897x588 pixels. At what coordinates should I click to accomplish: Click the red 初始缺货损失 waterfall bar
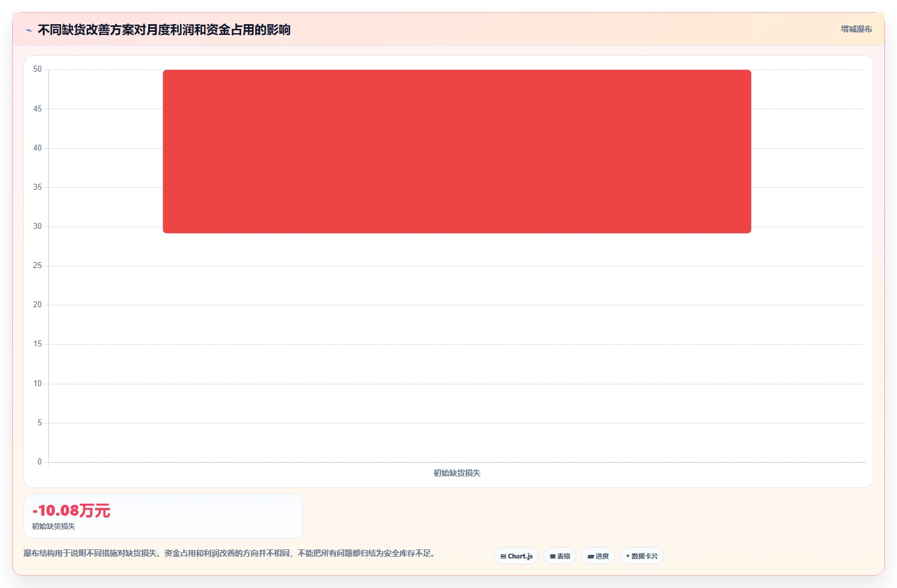point(457,151)
